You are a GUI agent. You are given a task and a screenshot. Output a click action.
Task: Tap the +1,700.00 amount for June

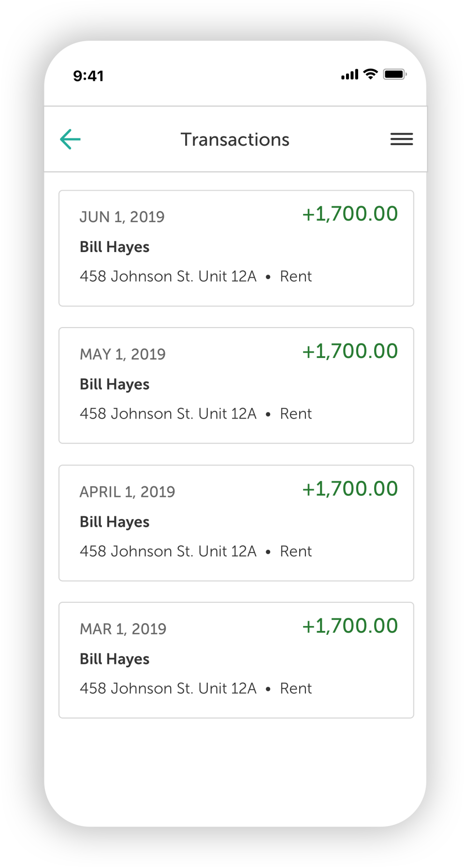pyautogui.click(x=349, y=214)
